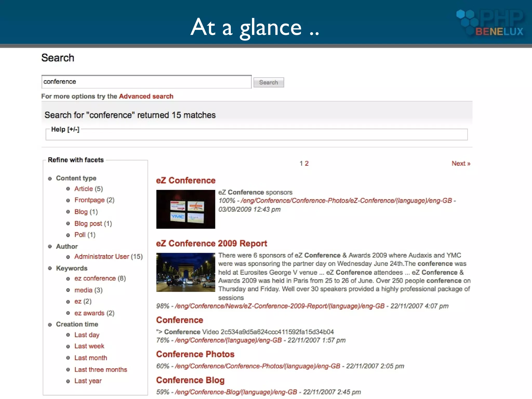Filter creation time to Last week
The width and height of the screenshot is (532, 399).
click(x=89, y=346)
